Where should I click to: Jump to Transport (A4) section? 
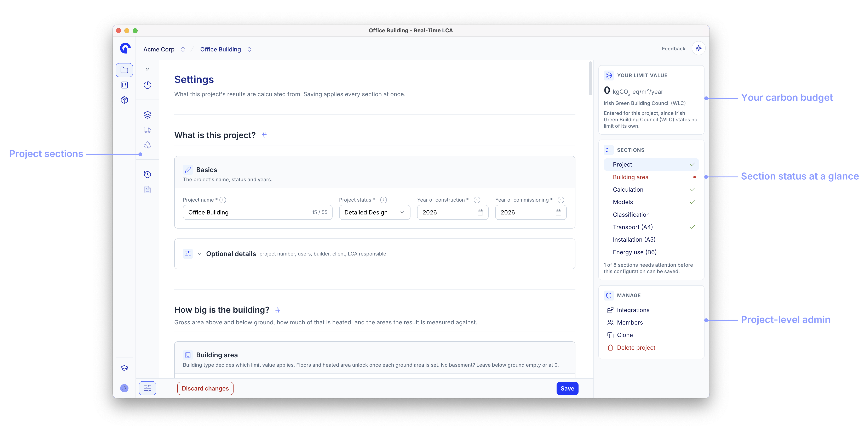click(651, 227)
